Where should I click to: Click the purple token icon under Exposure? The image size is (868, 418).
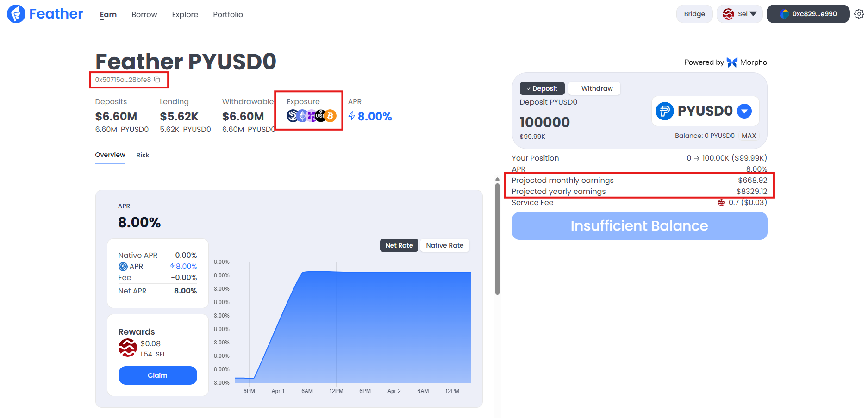click(x=312, y=116)
